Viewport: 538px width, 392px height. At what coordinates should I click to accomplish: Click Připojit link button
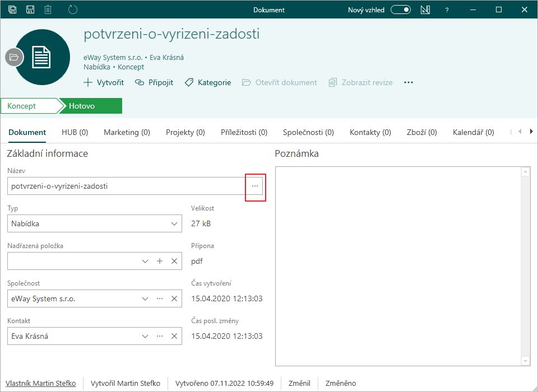click(154, 82)
